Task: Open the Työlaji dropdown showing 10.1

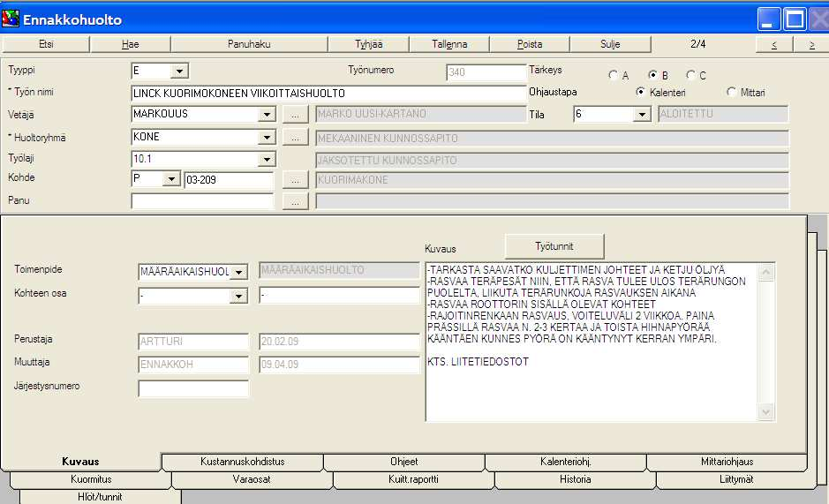Action: tap(267, 159)
